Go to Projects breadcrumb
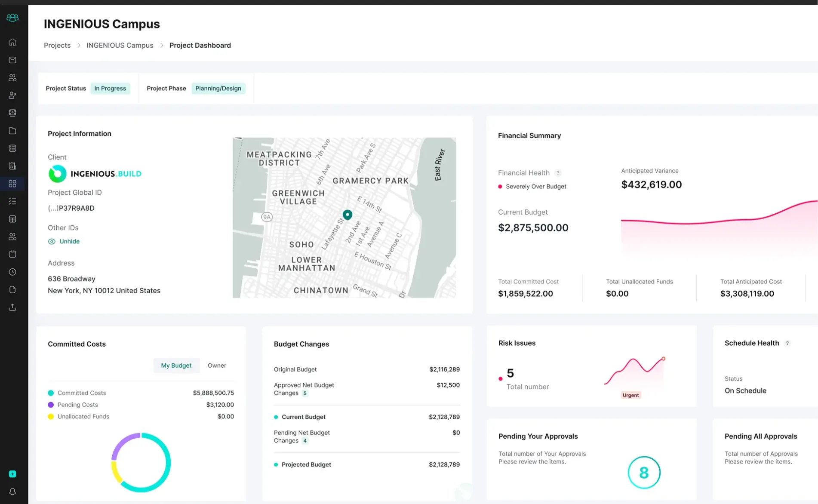The image size is (818, 504). coord(57,45)
